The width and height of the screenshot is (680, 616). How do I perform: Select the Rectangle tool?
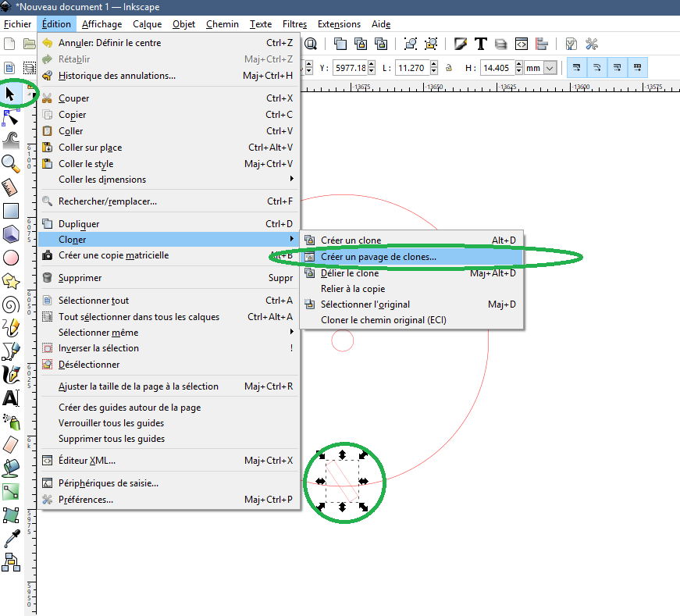pos(11,211)
